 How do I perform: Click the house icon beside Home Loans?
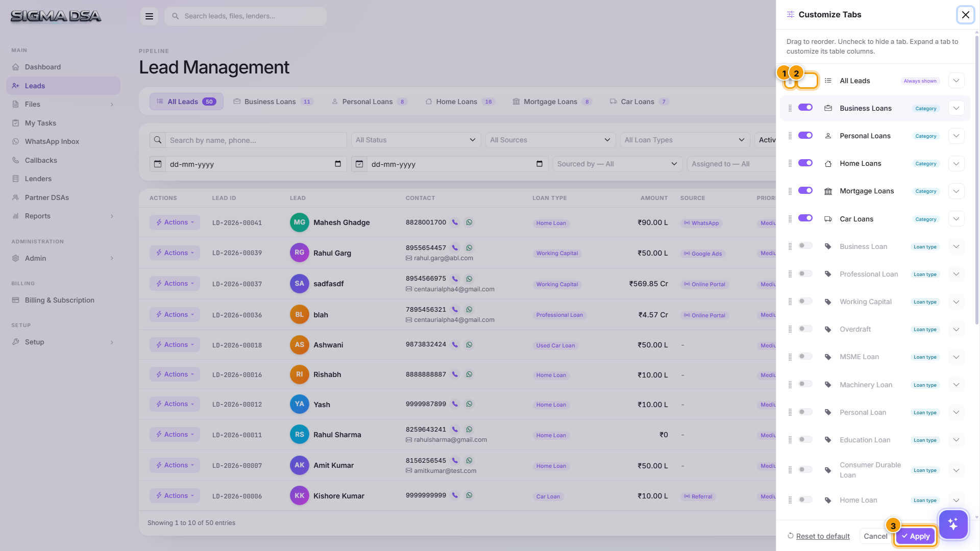click(x=828, y=164)
